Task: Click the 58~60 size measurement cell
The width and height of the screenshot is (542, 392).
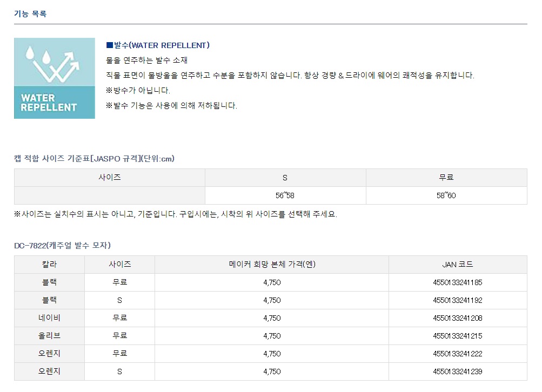Action: coord(446,195)
